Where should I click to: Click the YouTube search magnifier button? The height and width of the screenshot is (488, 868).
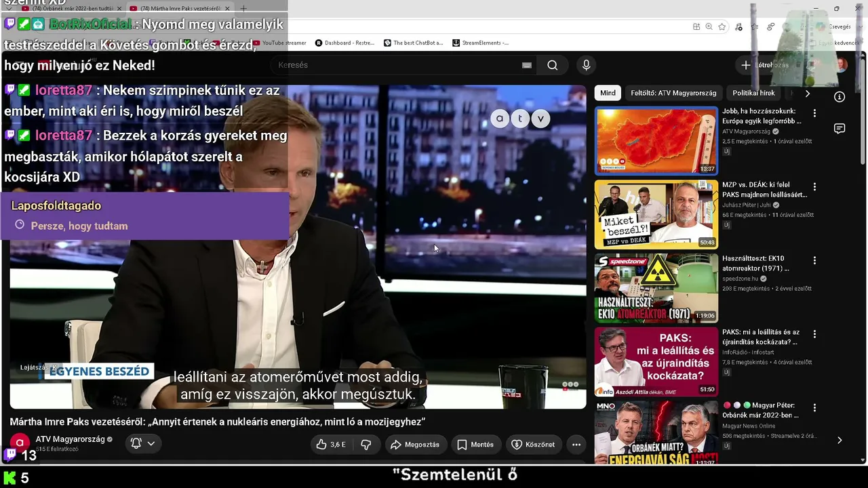click(x=553, y=65)
